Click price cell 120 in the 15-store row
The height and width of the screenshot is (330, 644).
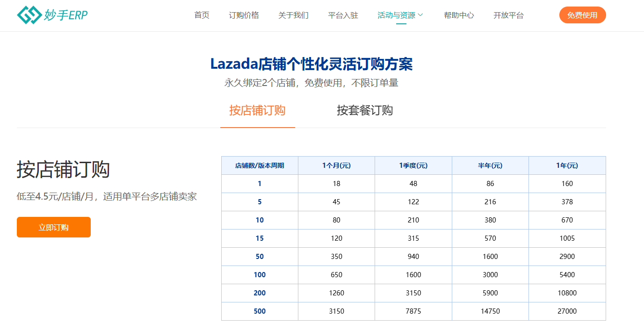point(336,238)
